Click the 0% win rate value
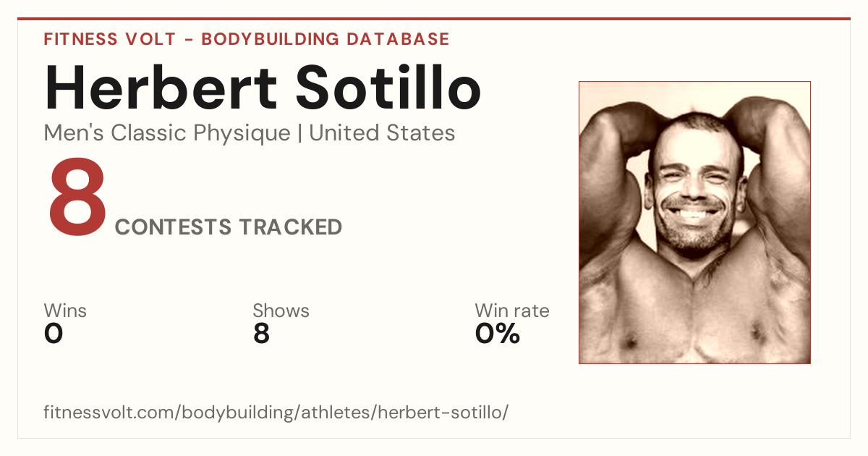The width and height of the screenshot is (868, 456). (498, 334)
